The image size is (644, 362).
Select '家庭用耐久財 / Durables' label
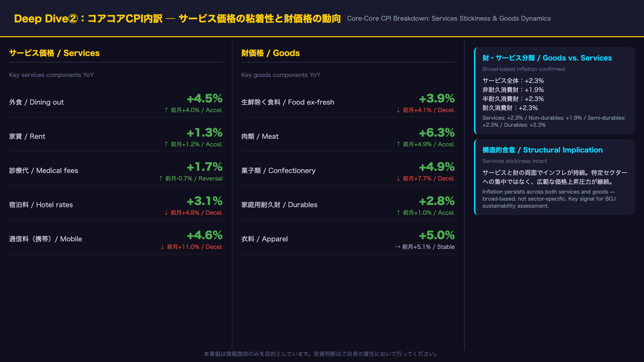pyautogui.click(x=279, y=205)
